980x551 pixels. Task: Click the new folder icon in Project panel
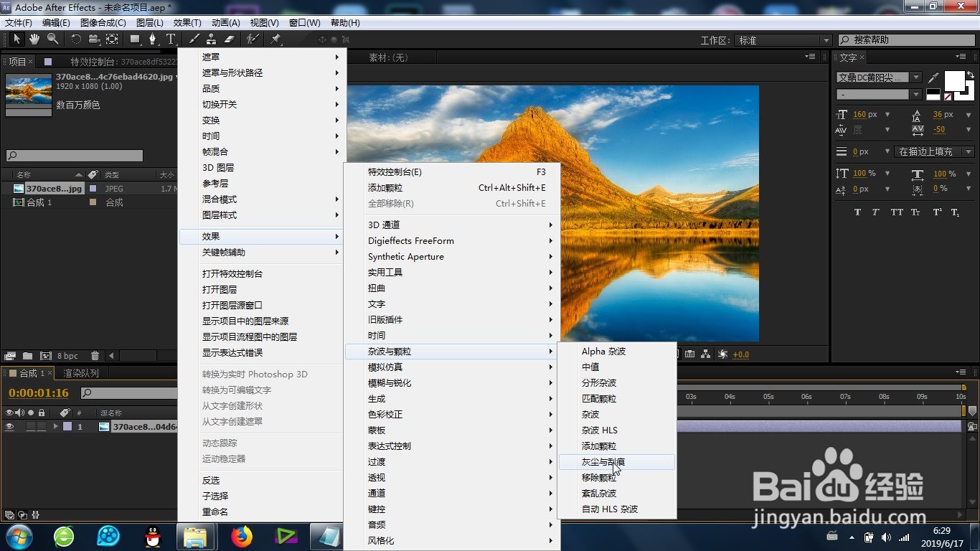27,356
